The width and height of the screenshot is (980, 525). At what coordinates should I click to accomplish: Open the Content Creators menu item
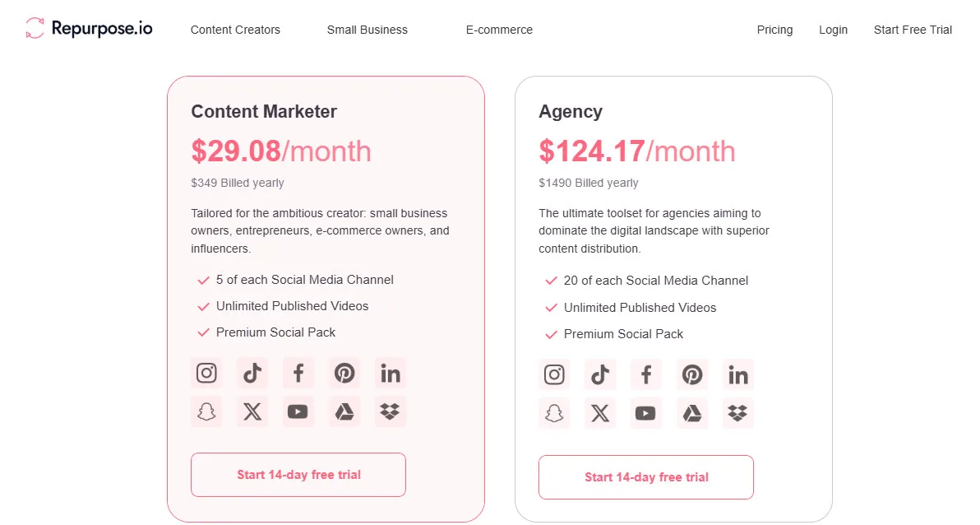[235, 30]
